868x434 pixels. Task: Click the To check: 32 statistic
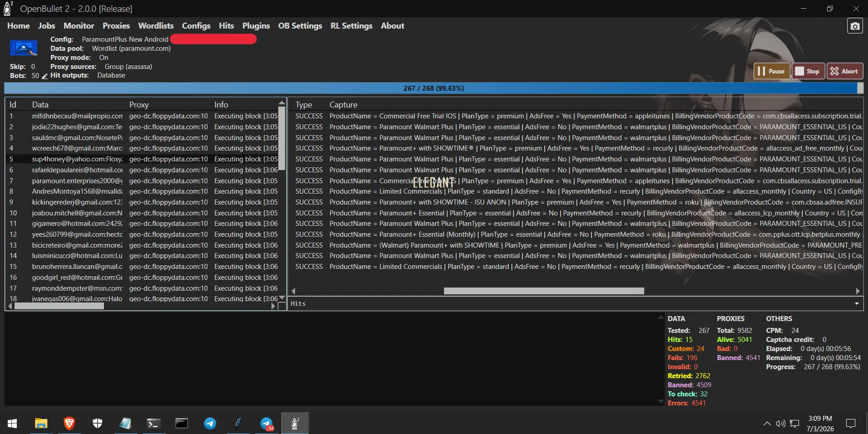(687, 394)
